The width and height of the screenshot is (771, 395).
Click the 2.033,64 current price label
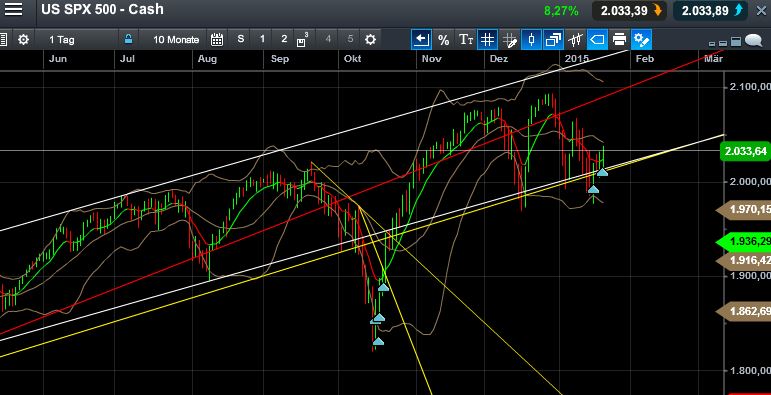click(745, 151)
